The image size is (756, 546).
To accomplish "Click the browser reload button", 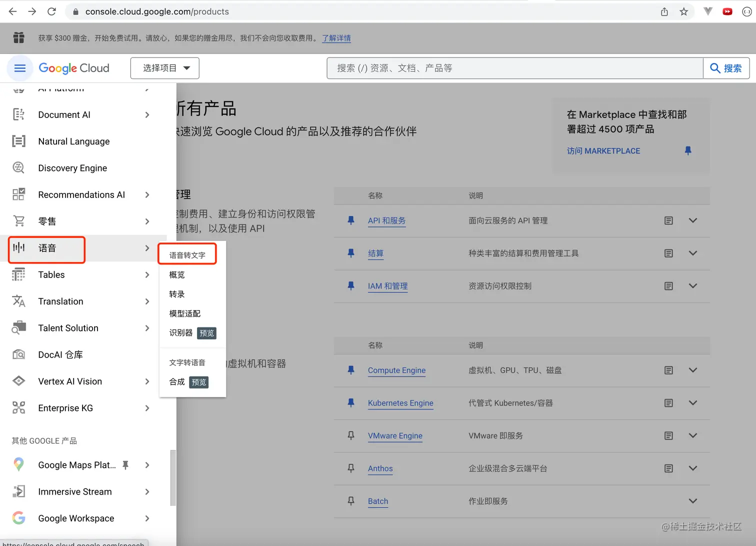I will click(51, 11).
